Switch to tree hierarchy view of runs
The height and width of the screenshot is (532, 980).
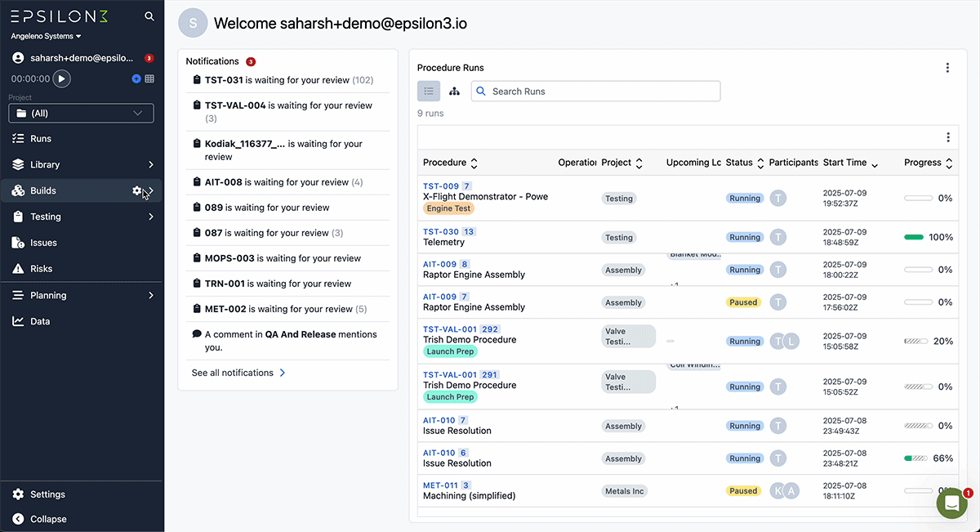455,92
